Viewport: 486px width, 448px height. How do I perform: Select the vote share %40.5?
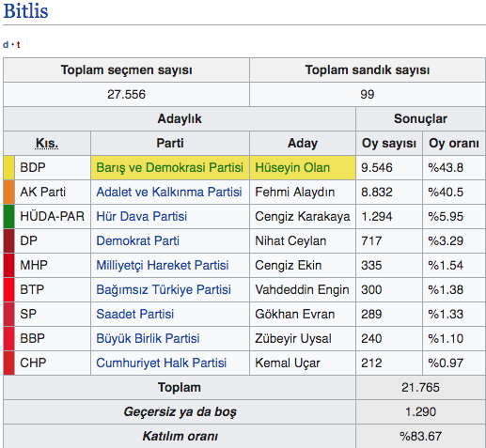click(x=446, y=192)
